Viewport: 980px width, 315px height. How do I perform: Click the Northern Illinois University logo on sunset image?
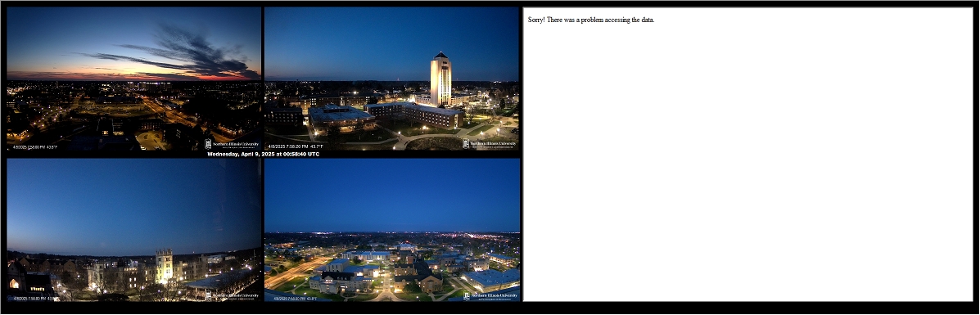(232, 144)
